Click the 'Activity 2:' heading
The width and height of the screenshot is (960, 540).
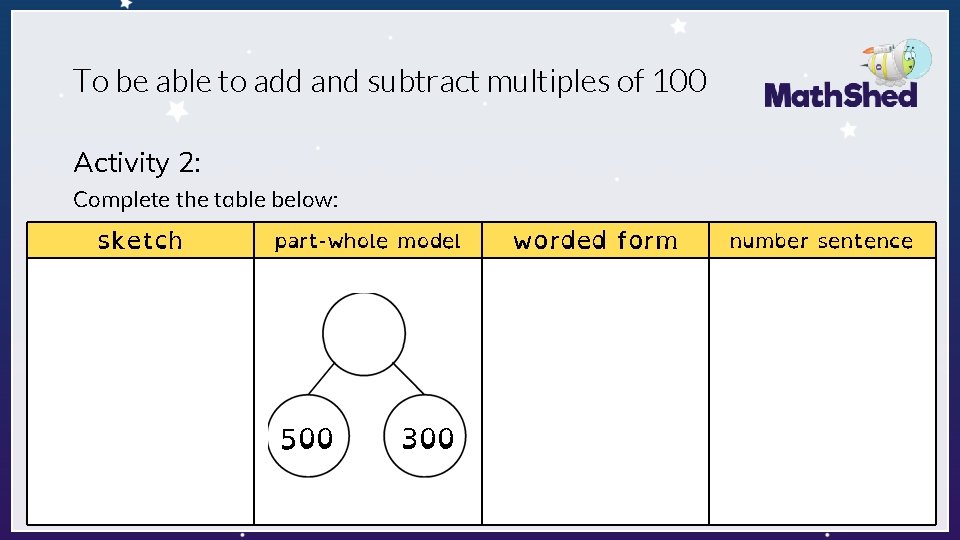pyautogui.click(x=137, y=163)
